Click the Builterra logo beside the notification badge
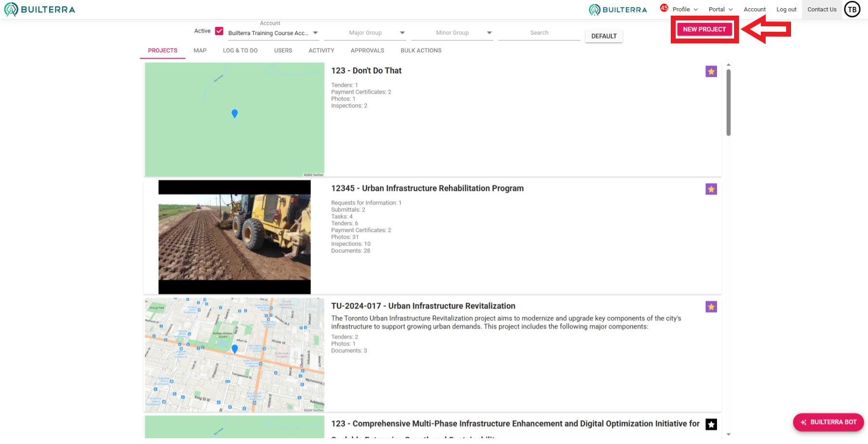This screenshot has height=444, width=868. pyautogui.click(x=618, y=10)
